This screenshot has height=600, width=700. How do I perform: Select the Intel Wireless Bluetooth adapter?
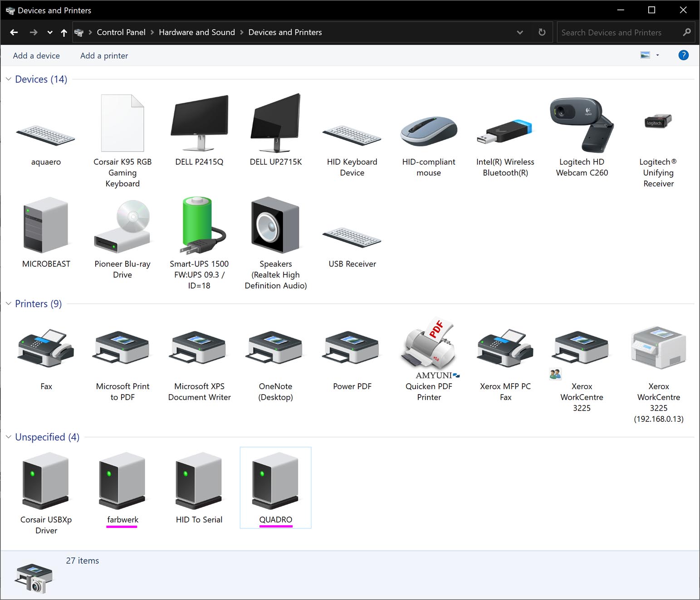(x=505, y=132)
